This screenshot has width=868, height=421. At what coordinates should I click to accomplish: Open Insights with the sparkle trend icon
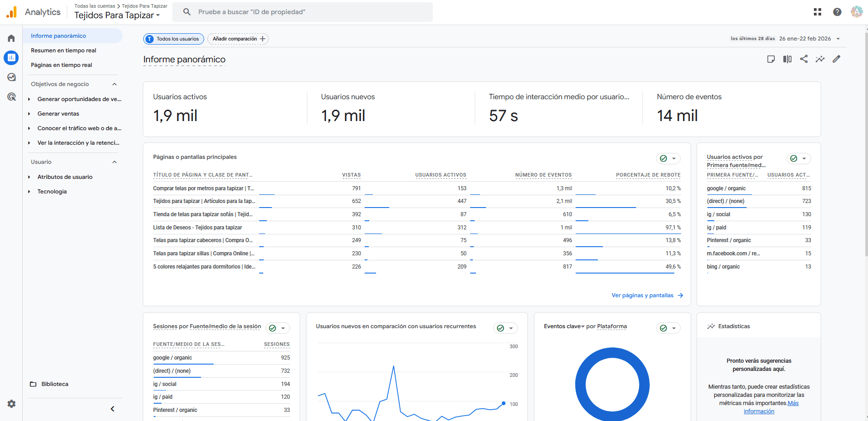pos(820,59)
